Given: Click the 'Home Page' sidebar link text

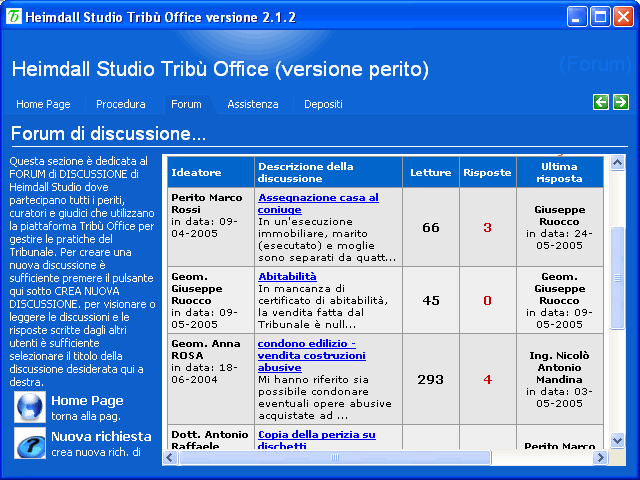Looking at the screenshot, I should click(87, 401).
